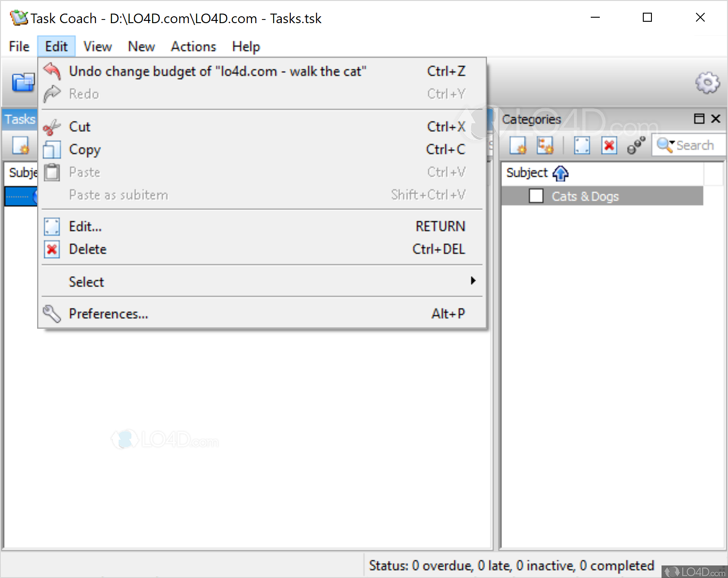Click the red Undo arrow icon
Screen dimensions: 728x578
click(x=52, y=71)
